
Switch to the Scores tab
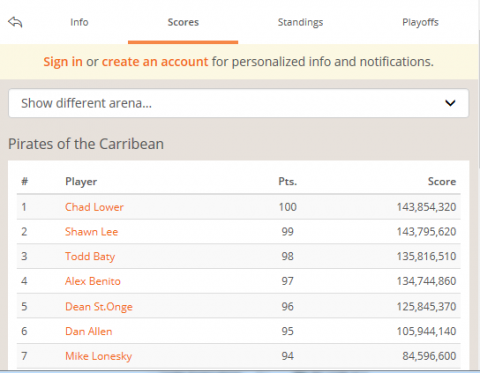pos(183,22)
